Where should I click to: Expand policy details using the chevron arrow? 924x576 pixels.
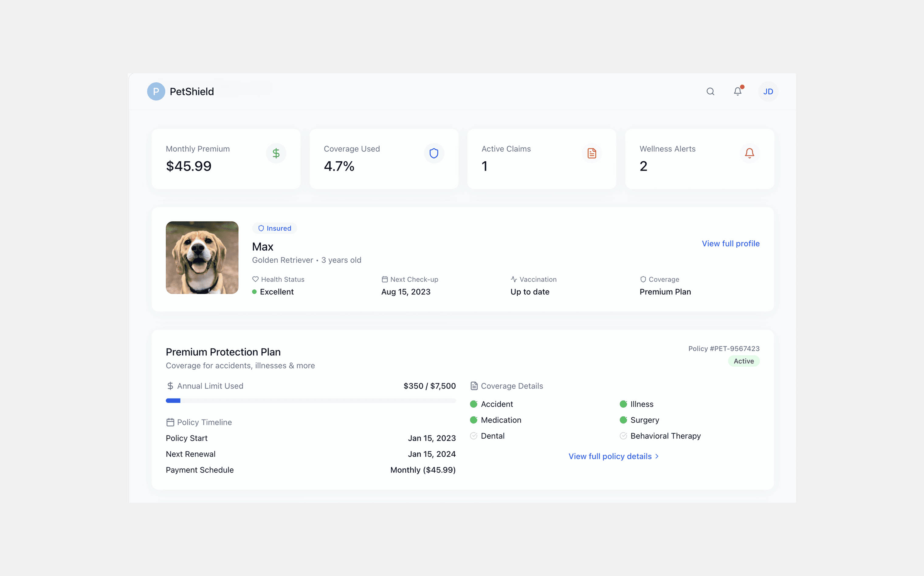(657, 456)
